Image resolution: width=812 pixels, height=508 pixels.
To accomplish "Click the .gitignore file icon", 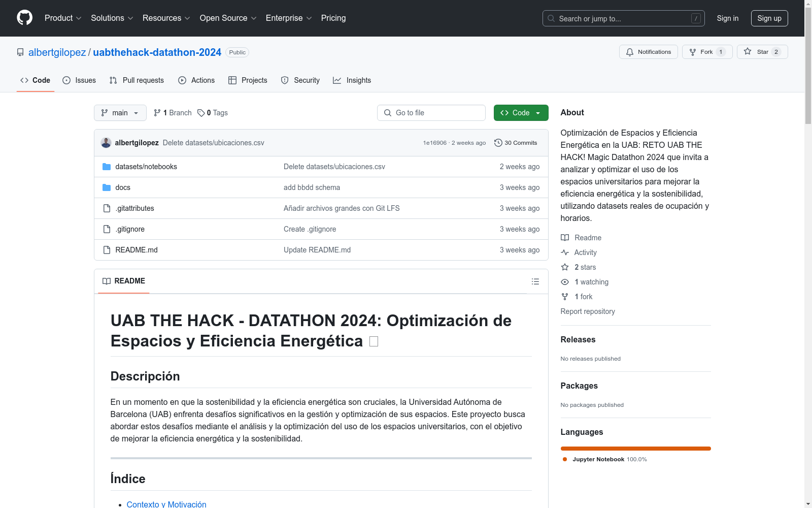I will pyautogui.click(x=107, y=229).
